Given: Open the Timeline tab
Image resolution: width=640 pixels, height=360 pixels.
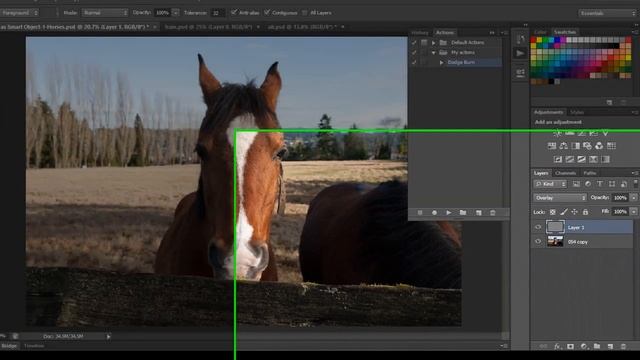Looking at the screenshot, I should (34, 346).
